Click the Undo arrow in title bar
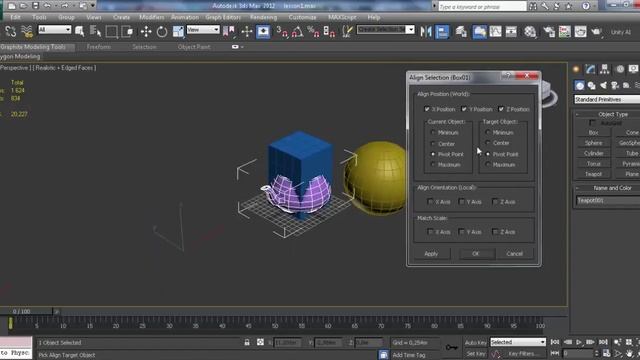The width and height of the screenshot is (640, 360). 47,6
